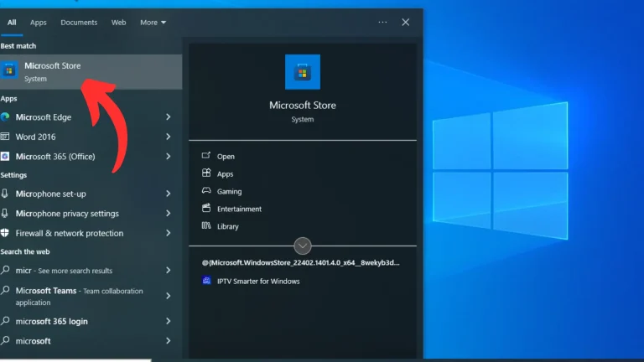Select the 'Word 2016' label
644x362 pixels.
[x=36, y=137]
